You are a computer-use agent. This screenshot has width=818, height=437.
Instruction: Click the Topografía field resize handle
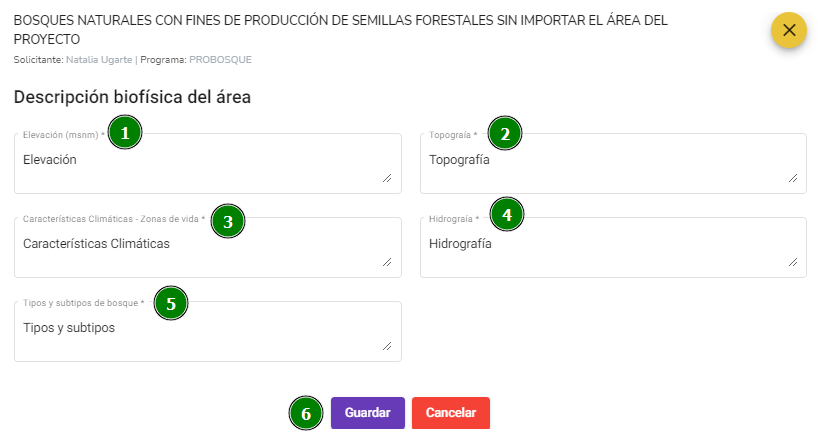(x=793, y=178)
